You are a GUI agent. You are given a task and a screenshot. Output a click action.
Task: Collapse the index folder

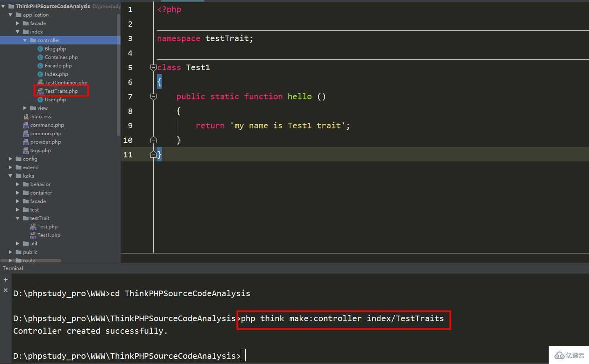pos(18,32)
